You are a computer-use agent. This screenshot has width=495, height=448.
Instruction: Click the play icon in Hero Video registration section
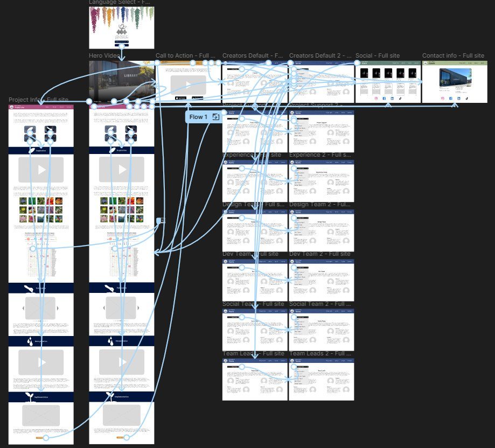click(121, 170)
